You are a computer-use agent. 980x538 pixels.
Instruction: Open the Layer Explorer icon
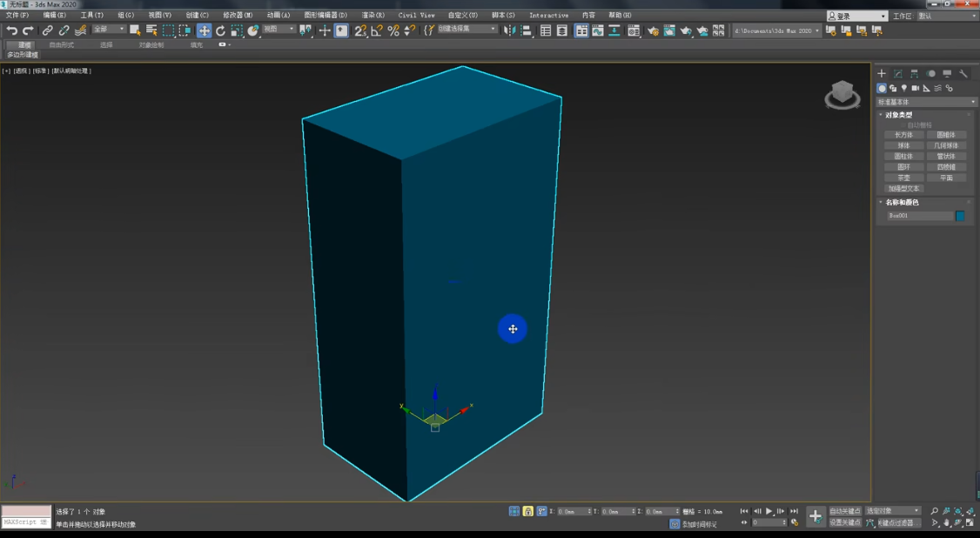pos(562,30)
